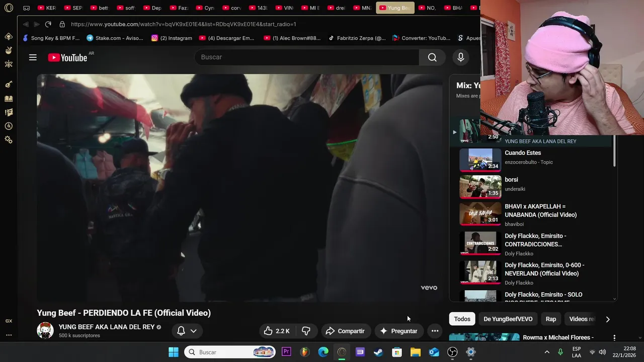
Task: Open options menu for Rowma x Michael Florees video
Action: 614,338
